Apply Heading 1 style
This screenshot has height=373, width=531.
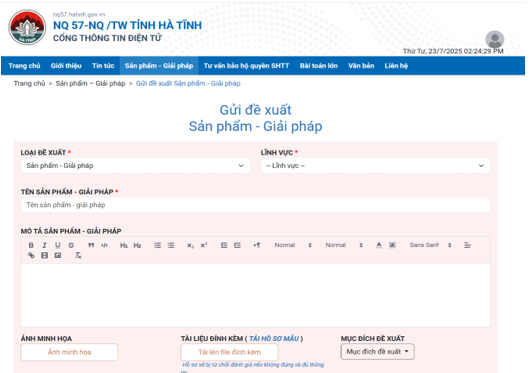click(x=124, y=245)
